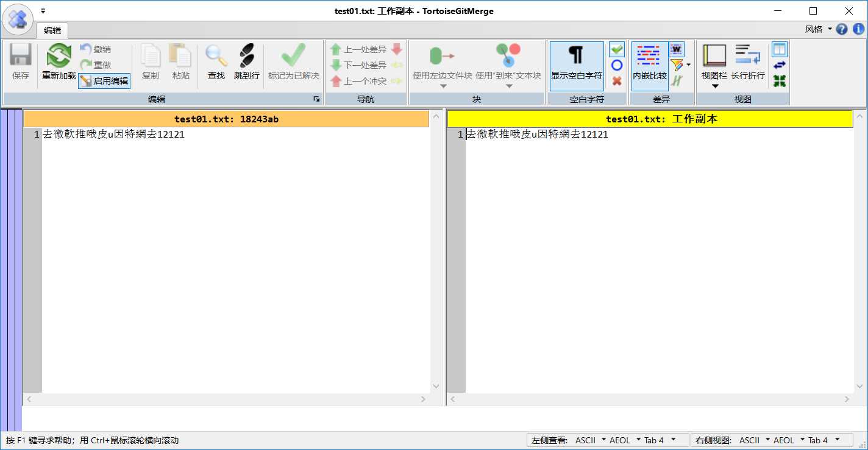Toggle the red X ignore all whitespace option
Viewport: 868px width, 450px height.
[617, 81]
